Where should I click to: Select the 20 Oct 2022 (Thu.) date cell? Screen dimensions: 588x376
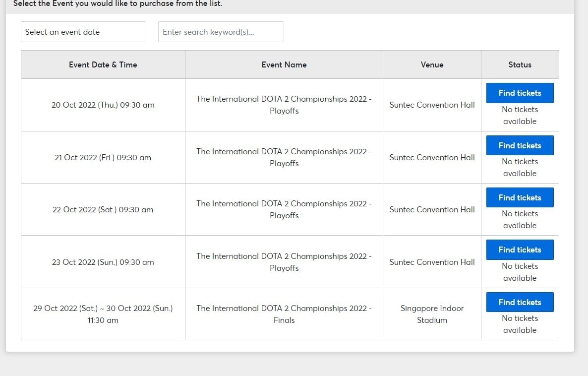[103, 105]
